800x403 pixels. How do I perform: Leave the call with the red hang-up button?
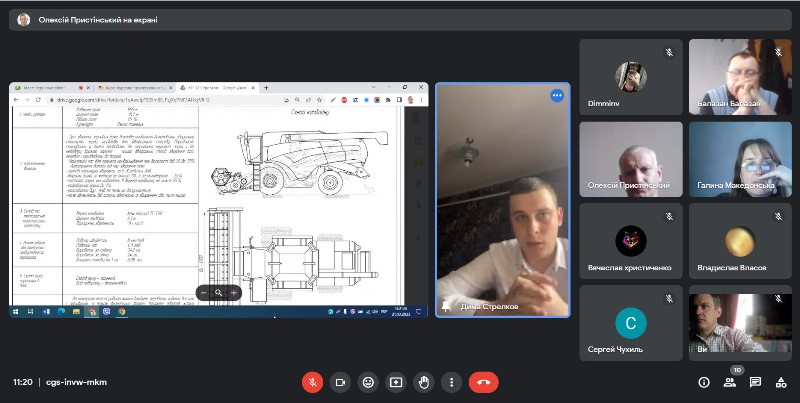(484, 382)
